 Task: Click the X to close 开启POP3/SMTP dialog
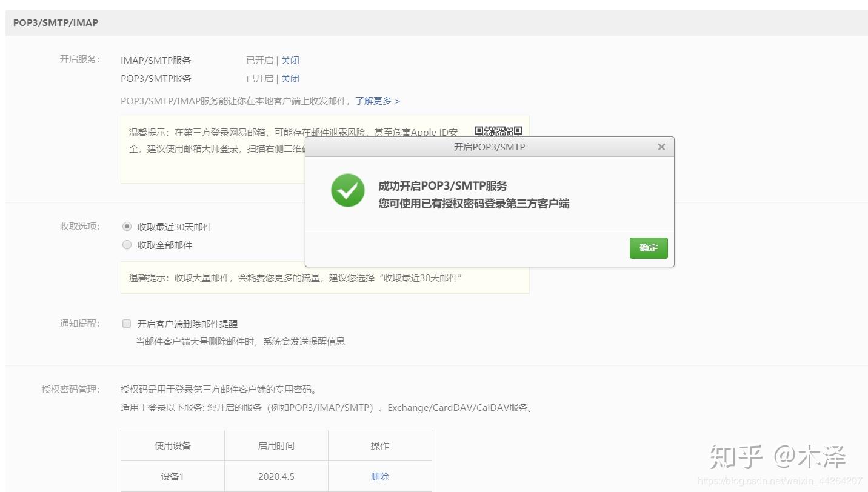(661, 147)
